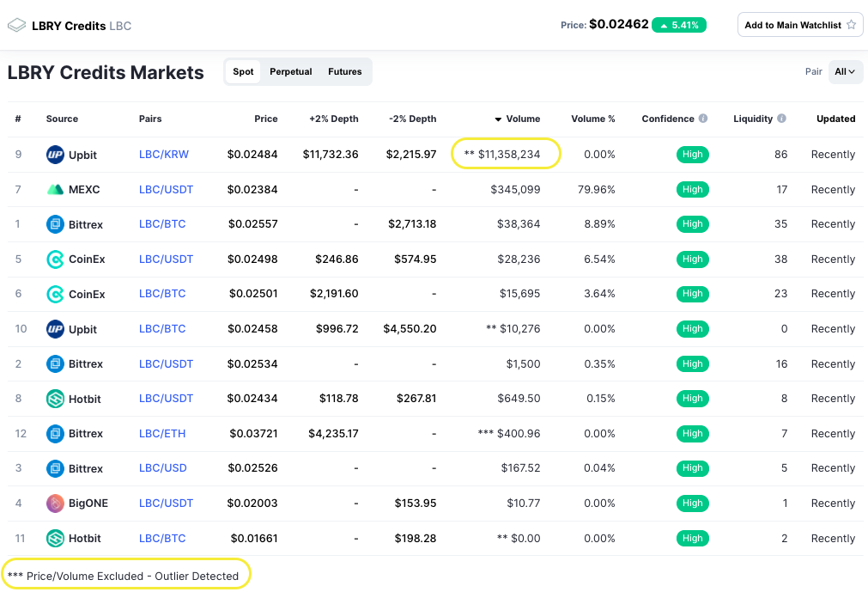Click the Upbit logo in LBC/BTC row
868x592 pixels.
click(55, 329)
